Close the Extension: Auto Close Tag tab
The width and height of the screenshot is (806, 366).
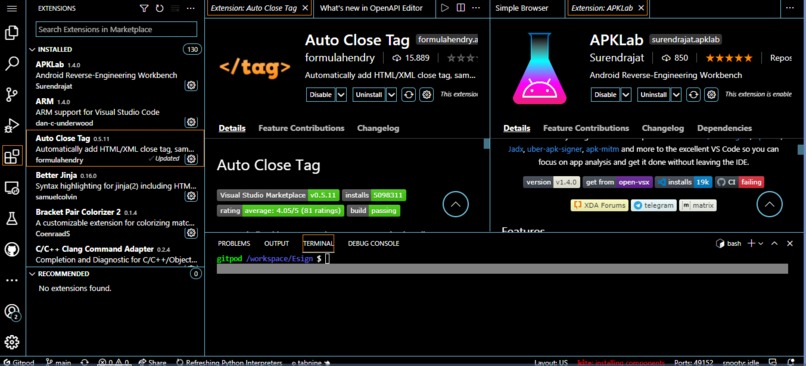(305, 8)
